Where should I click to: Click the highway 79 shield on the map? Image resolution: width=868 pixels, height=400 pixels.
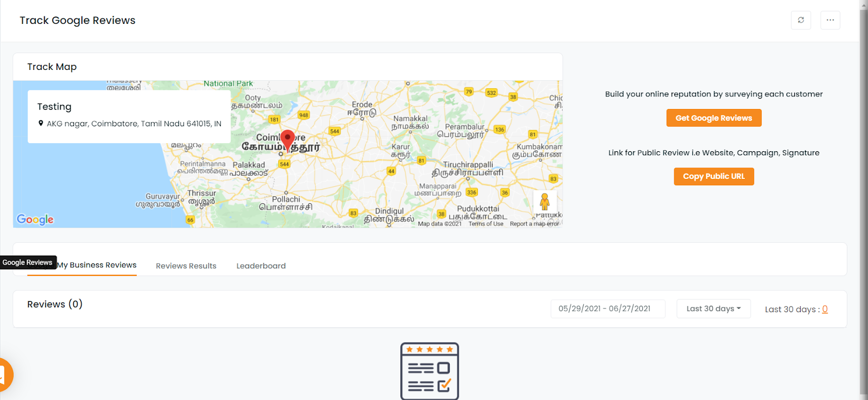coord(469,92)
